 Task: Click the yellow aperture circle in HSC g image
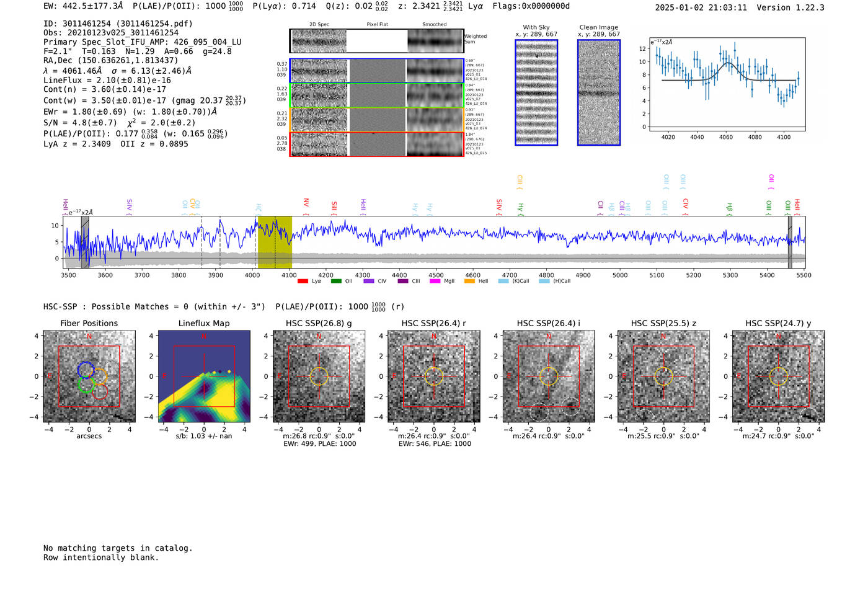click(319, 376)
